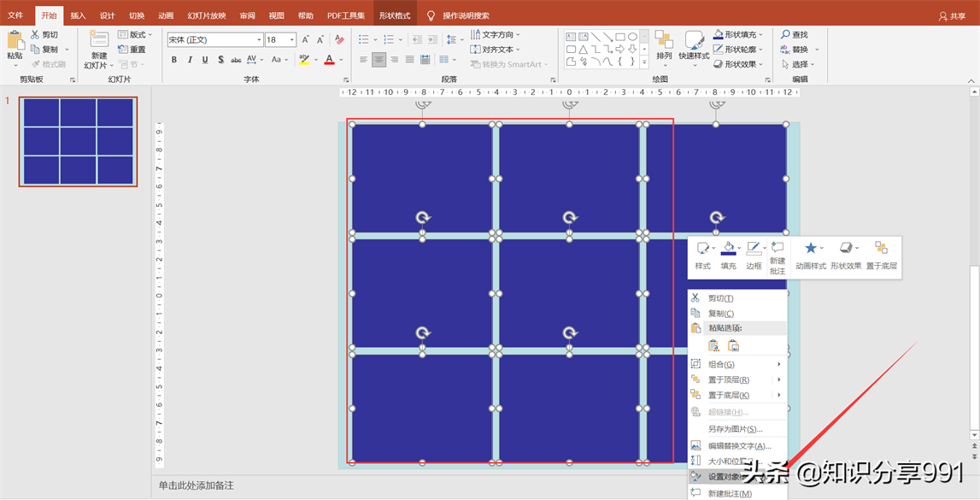This screenshot has width=980, height=500.
Task: Click the New Slide (新建幻灯片) icon
Action: (98, 40)
